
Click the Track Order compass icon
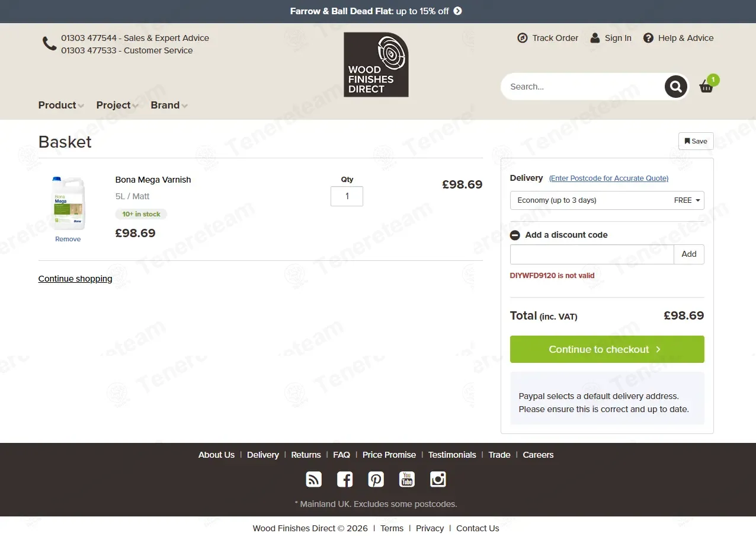coord(523,38)
